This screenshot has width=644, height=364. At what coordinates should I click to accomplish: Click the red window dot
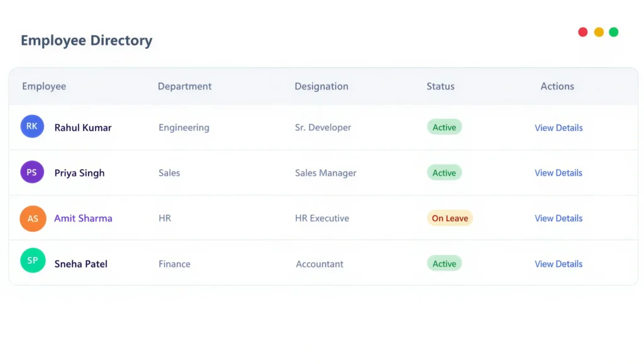point(583,31)
